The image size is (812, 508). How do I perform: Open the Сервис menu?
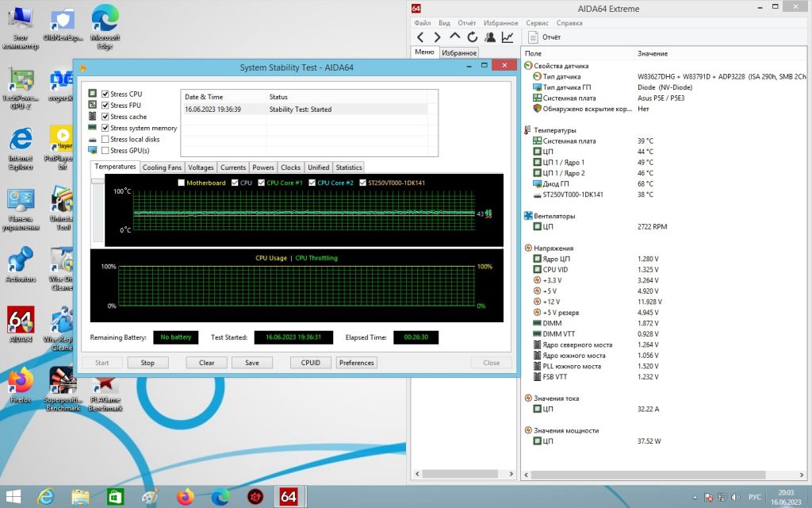[x=537, y=23]
